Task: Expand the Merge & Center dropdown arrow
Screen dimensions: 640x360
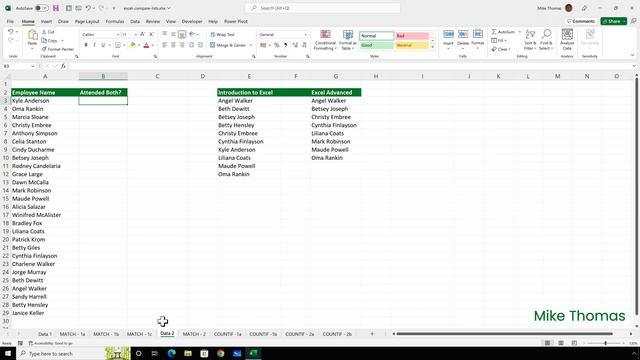Action: pos(251,45)
